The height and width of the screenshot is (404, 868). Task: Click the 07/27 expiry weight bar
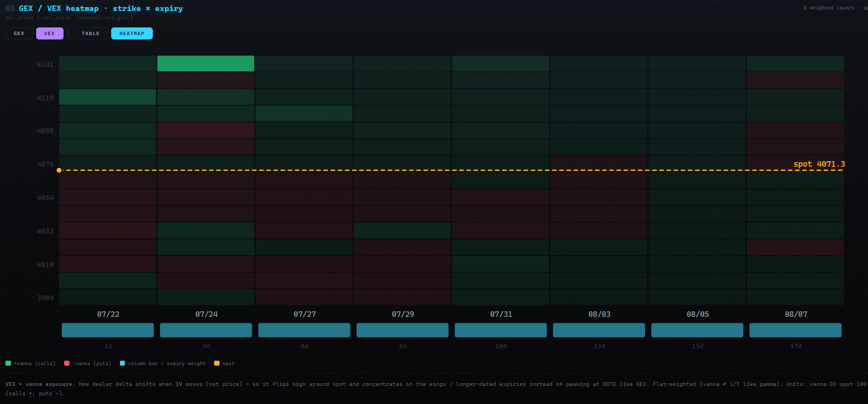click(304, 330)
